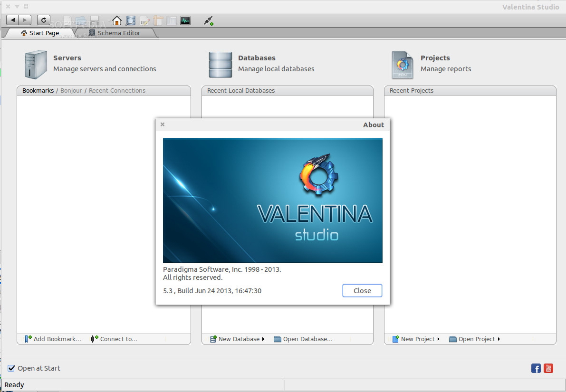Switch to the Schema Editor tab
566x392 pixels.
click(118, 33)
